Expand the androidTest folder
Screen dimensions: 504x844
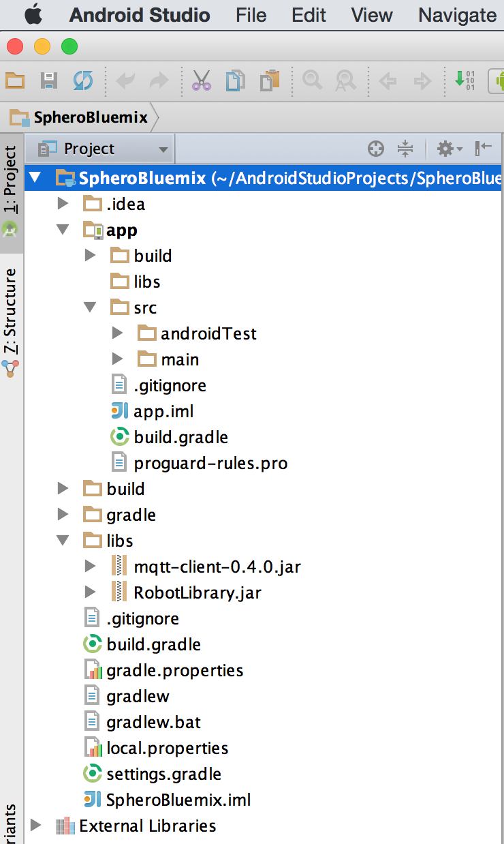point(117,333)
